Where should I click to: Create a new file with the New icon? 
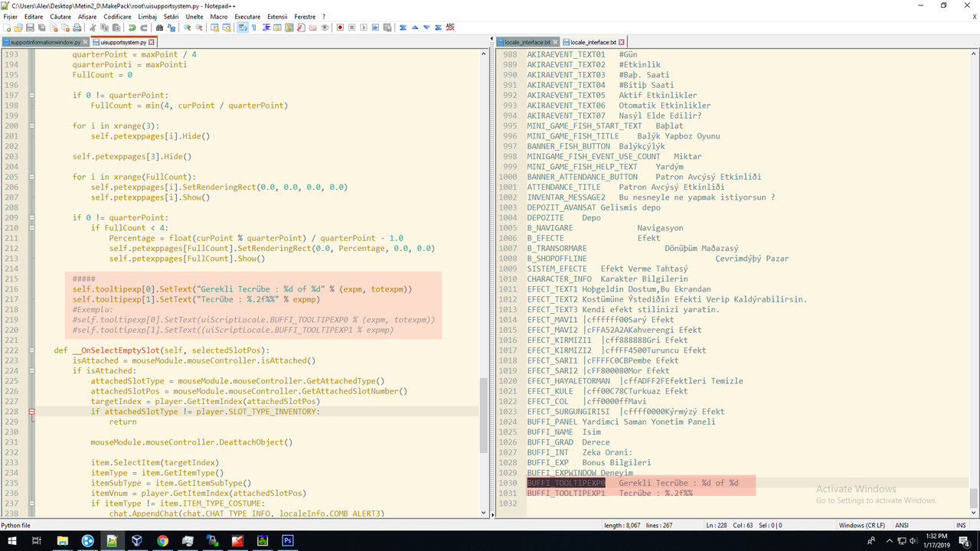[8, 28]
